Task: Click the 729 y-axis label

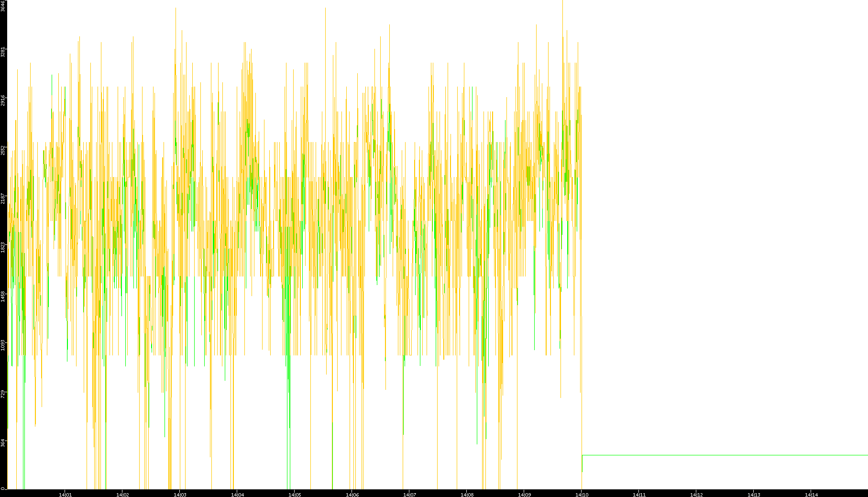Action: (x=3, y=394)
